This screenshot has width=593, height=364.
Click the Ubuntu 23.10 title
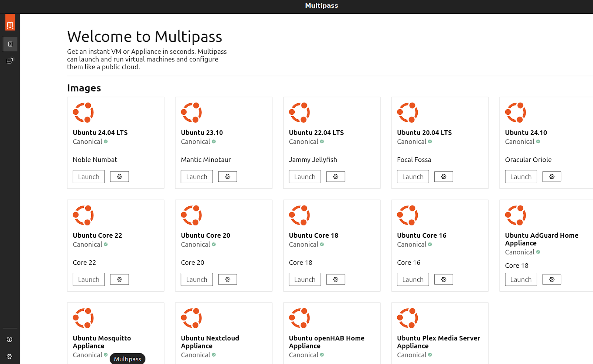(202, 133)
